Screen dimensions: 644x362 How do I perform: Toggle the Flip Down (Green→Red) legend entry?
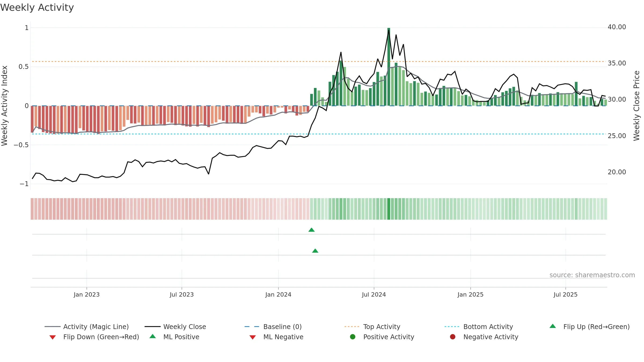click(94, 337)
